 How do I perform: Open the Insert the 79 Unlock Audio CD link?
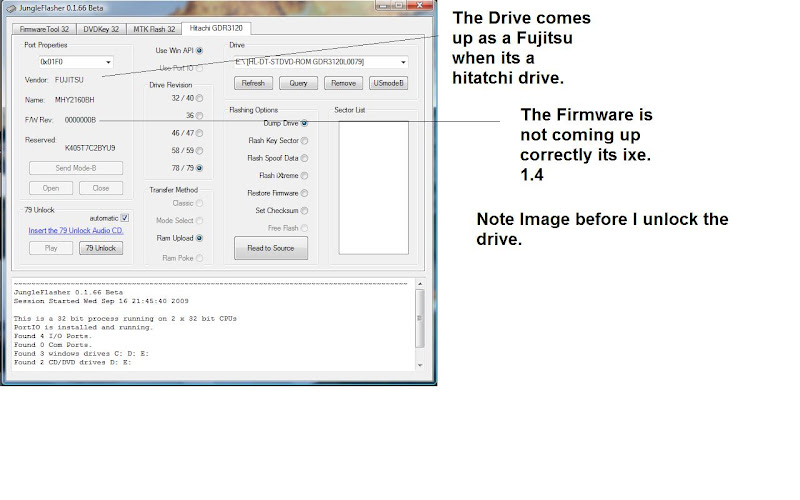click(76, 231)
